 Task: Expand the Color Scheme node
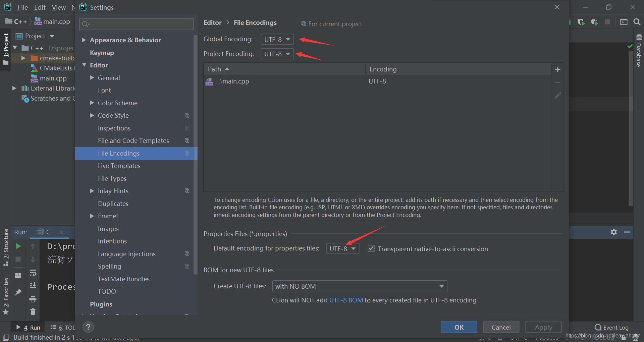click(x=92, y=103)
